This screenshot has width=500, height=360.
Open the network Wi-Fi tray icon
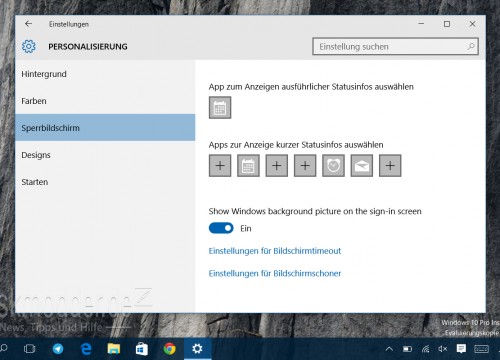(x=425, y=349)
